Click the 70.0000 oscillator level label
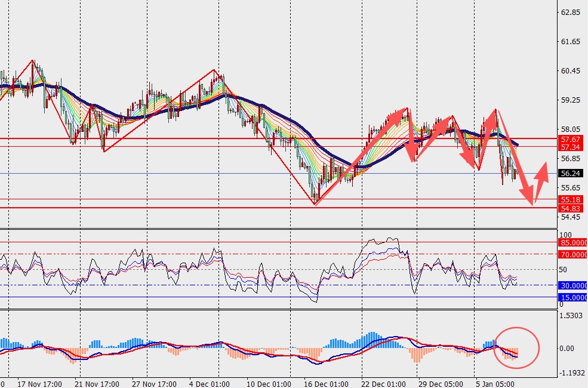This screenshot has width=588, height=388. (572, 254)
